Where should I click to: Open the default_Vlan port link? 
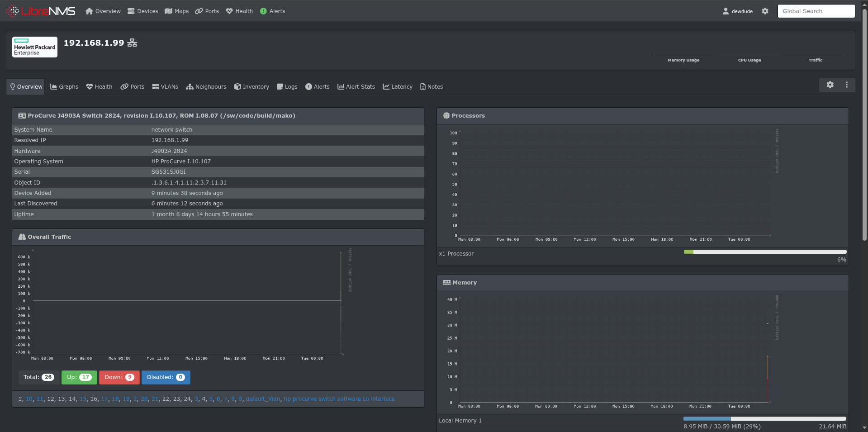click(x=263, y=399)
